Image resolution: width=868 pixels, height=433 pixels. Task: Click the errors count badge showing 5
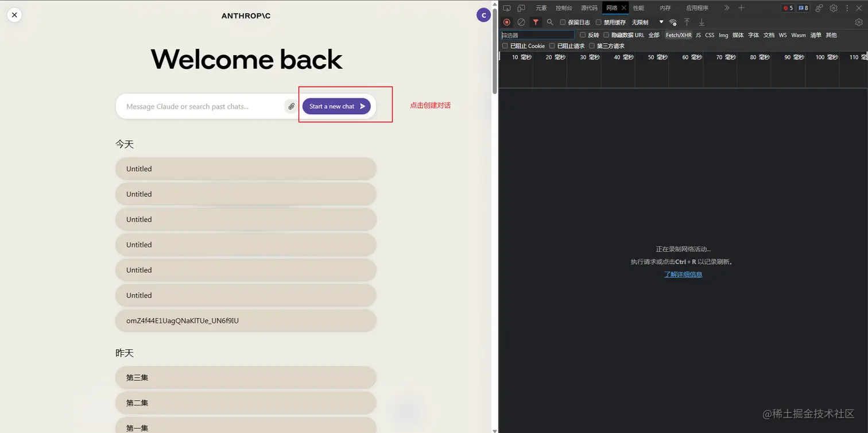(x=788, y=8)
